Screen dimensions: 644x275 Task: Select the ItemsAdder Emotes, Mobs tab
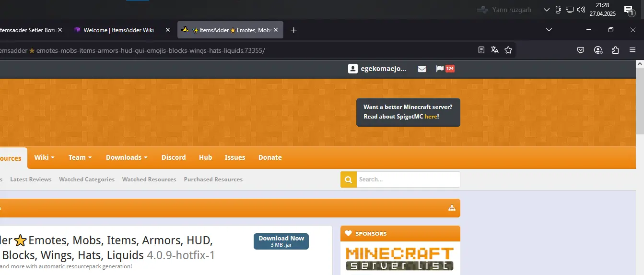tap(230, 30)
